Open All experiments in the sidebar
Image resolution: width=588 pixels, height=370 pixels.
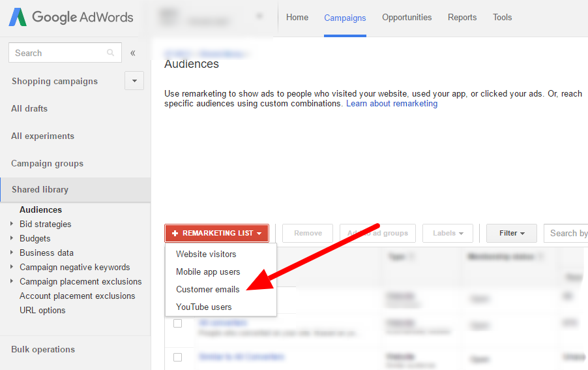click(43, 136)
